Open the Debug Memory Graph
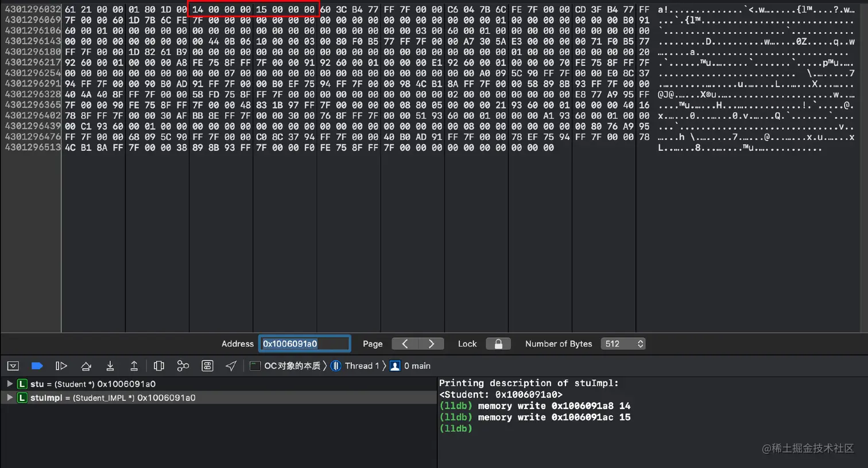Screen dimensions: 868x468 (183, 366)
